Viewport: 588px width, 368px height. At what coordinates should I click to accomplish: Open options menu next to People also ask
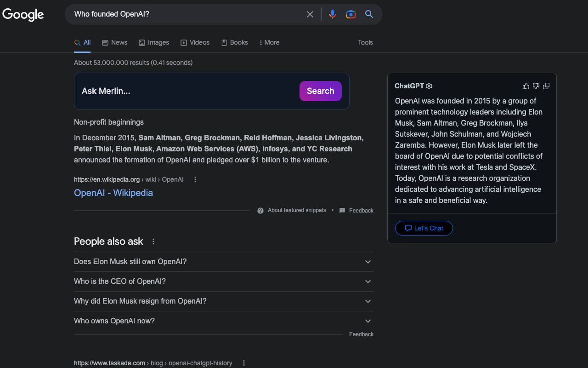153,241
